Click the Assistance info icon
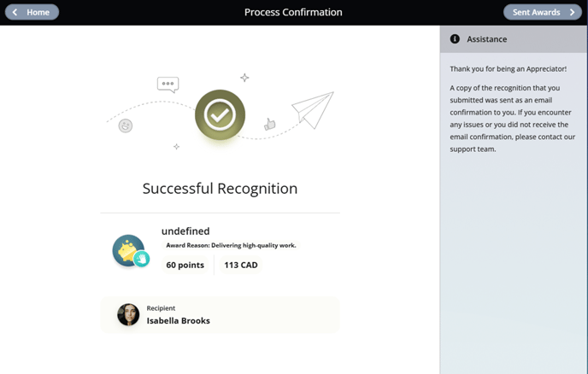The height and width of the screenshot is (374, 588). (x=455, y=39)
